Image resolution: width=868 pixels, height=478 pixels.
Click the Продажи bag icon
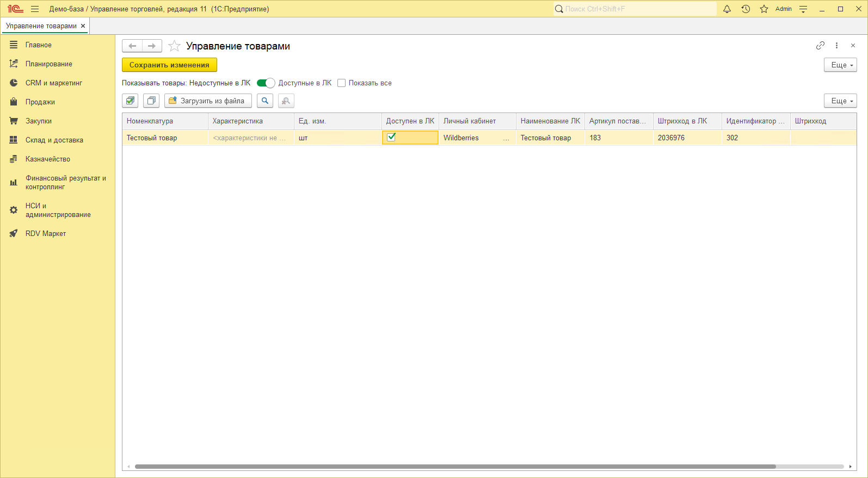(x=14, y=102)
